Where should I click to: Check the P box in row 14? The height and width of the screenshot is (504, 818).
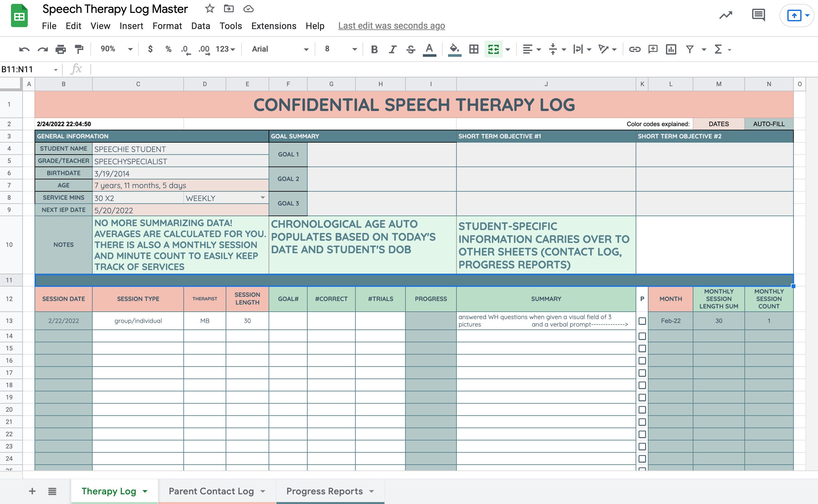(642, 336)
